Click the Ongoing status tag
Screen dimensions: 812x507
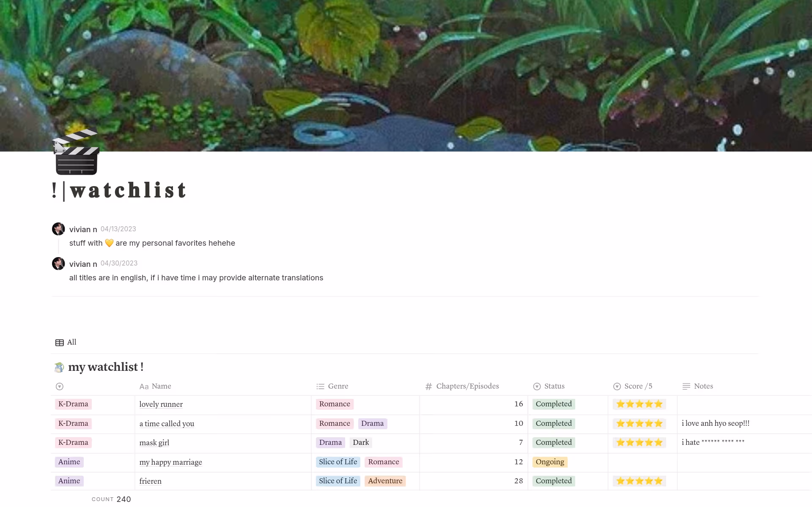point(549,462)
